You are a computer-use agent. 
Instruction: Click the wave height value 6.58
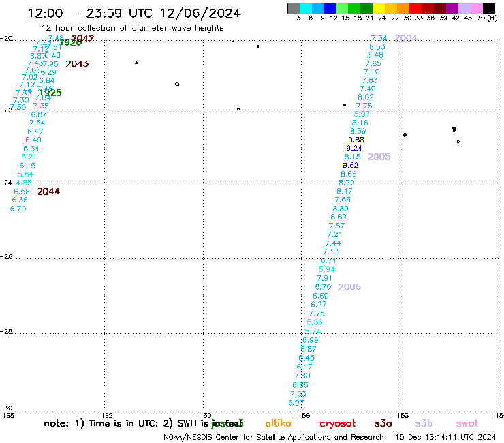22,192
